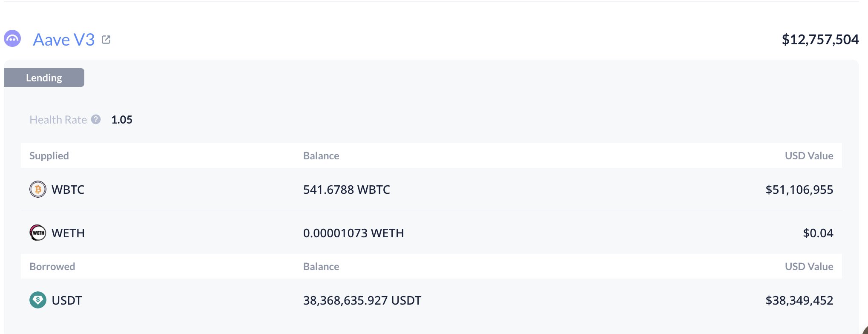Click the 541.6788 WBTC balance
This screenshot has width=868, height=334.
coord(346,190)
